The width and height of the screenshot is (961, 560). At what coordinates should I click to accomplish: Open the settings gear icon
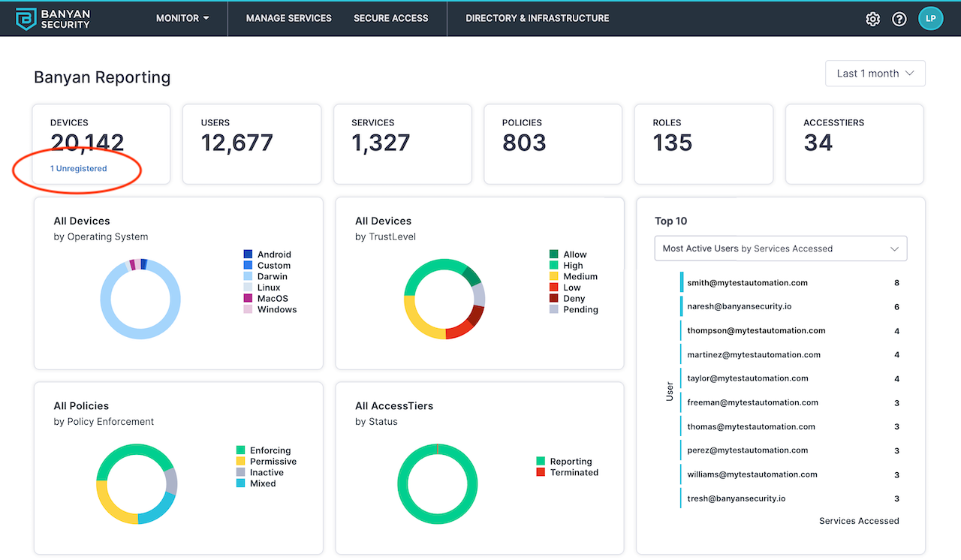(872, 19)
